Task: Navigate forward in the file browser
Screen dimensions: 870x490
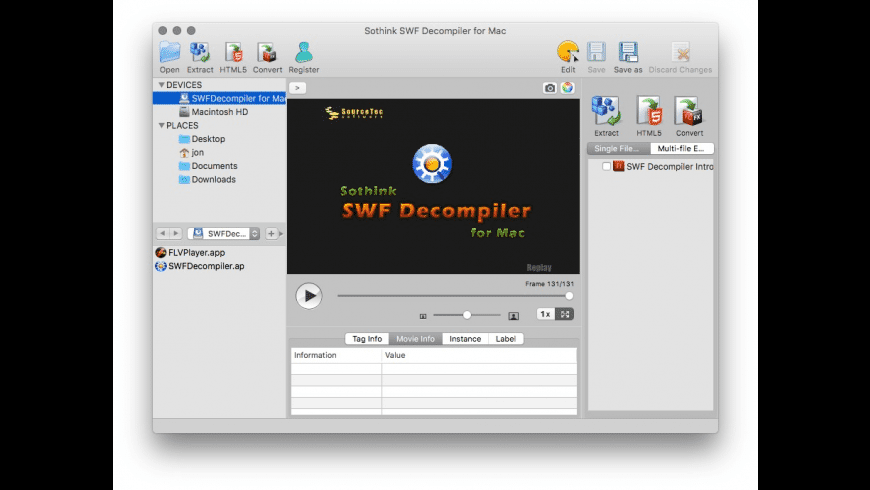Action: [176, 234]
